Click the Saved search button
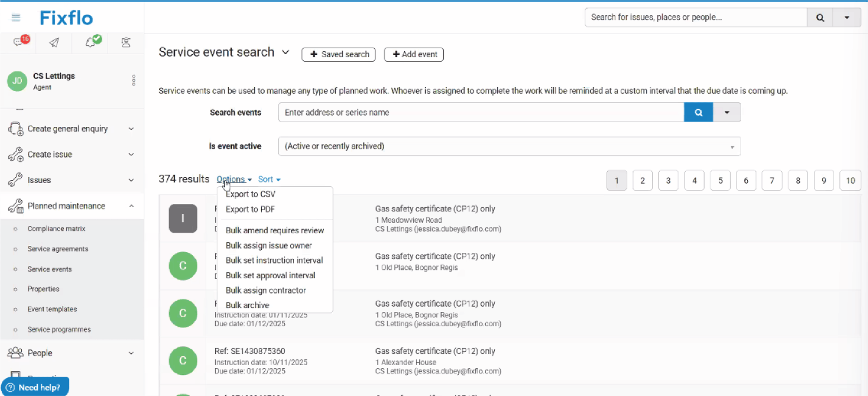The image size is (868, 396). pyautogui.click(x=339, y=54)
